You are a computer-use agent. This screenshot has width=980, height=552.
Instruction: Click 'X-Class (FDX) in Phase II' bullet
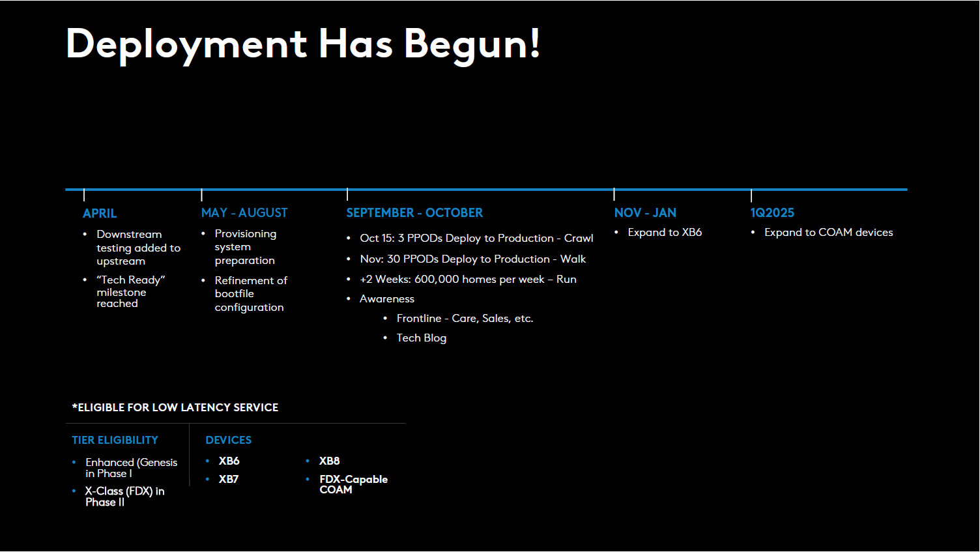pos(124,497)
